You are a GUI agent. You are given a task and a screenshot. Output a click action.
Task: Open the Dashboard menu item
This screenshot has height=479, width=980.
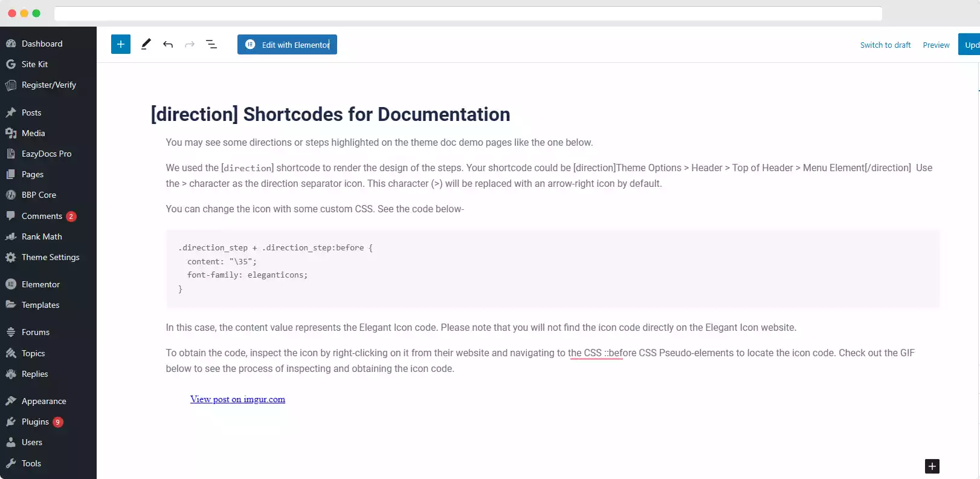(42, 44)
